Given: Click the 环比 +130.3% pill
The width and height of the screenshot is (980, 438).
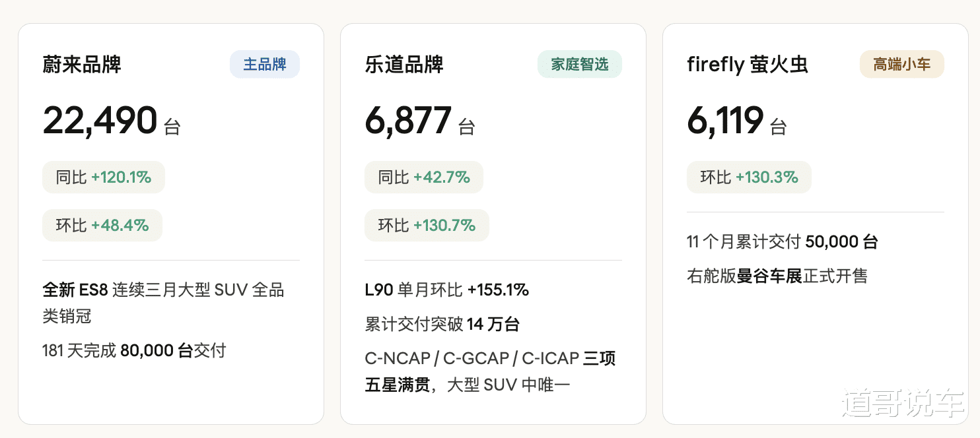Looking at the screenshot, I should coord(749,177).
